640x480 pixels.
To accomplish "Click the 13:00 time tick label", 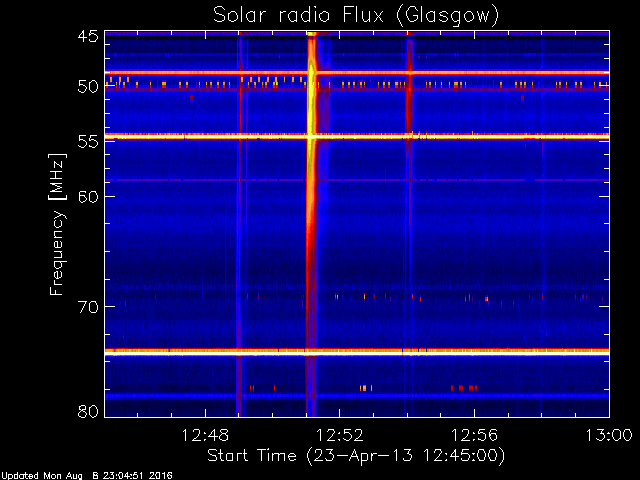I will [609, 435].
